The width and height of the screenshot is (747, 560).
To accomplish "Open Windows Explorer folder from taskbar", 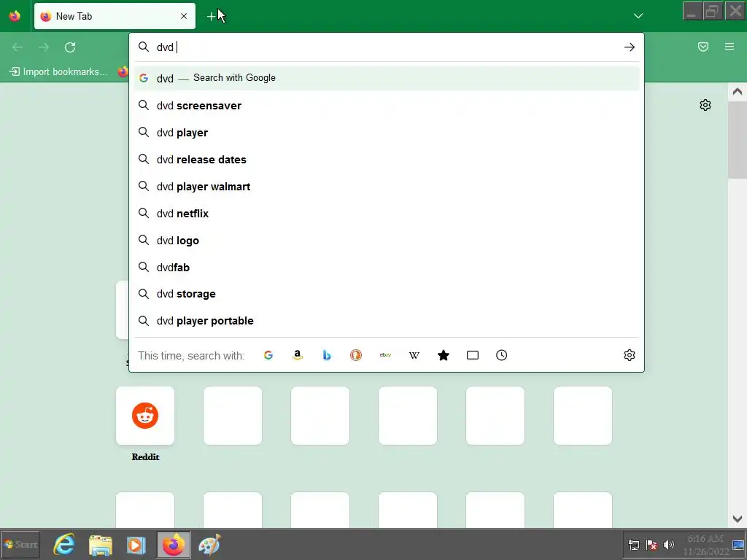I will pyautogui.click(x=101, y=544).
